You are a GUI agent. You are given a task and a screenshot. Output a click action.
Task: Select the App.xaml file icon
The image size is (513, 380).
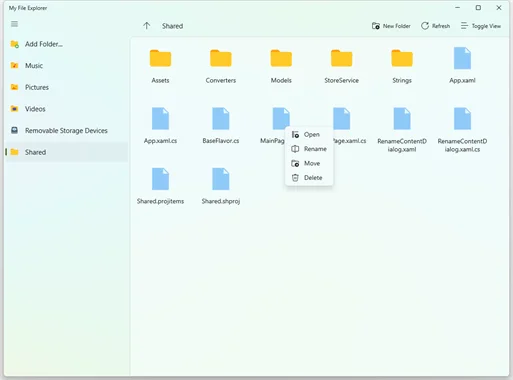[462, 58]
